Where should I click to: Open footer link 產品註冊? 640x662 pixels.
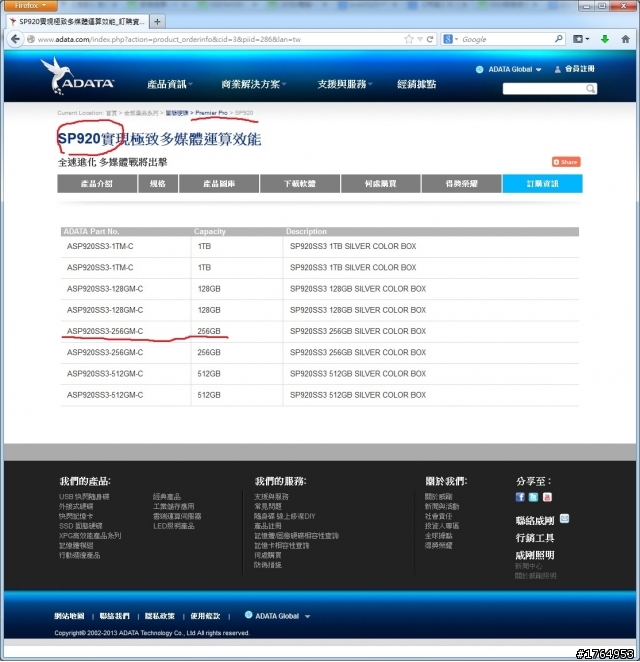(268, 526)
